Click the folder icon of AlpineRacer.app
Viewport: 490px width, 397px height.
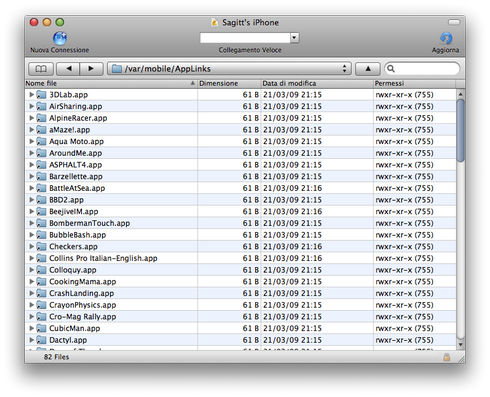[41, 118]
